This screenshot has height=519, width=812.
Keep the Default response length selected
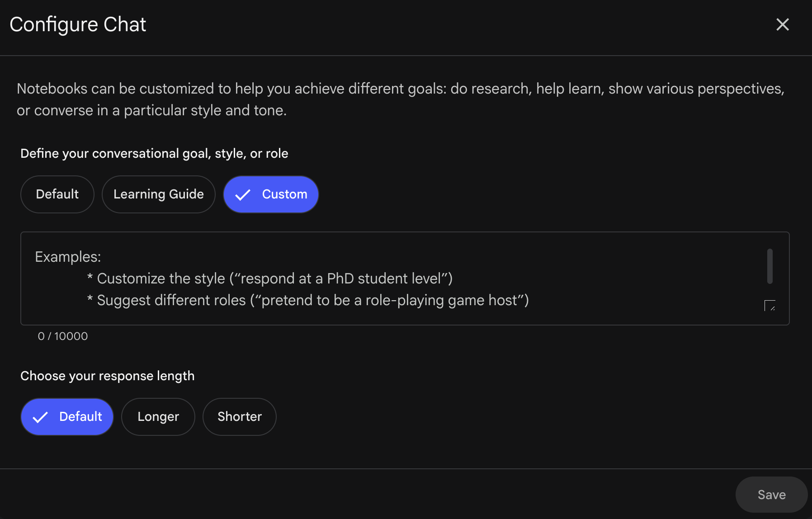67,416
